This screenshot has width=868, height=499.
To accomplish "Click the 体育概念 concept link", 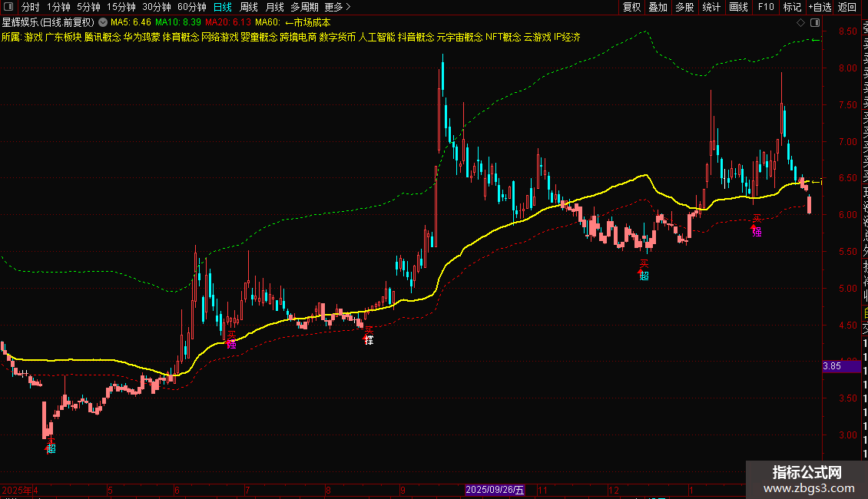I will click(x=181, y=37).
